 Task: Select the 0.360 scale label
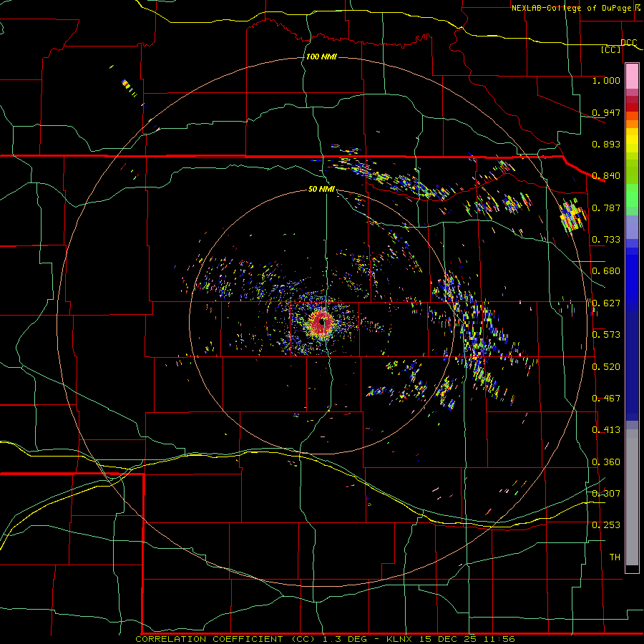(606, 462)
